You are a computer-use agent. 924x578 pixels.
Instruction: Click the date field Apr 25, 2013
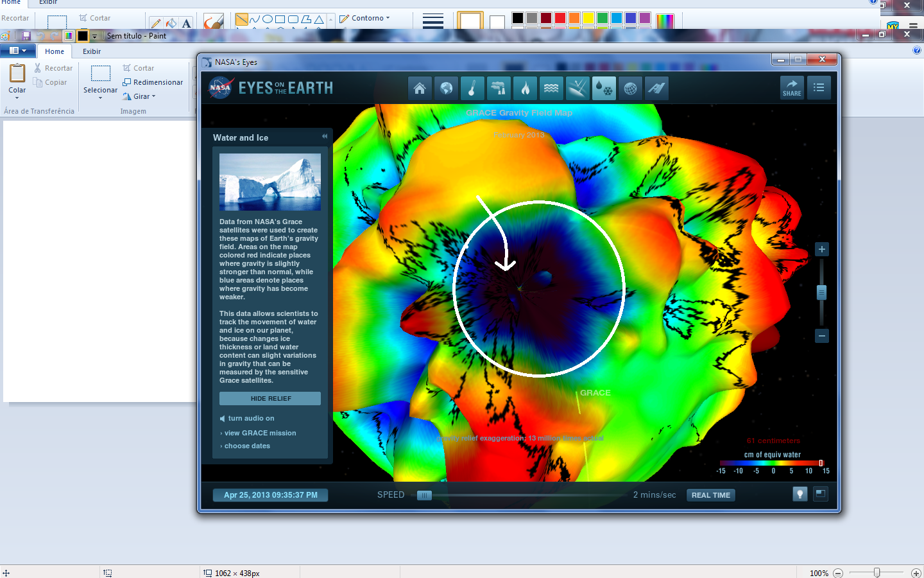270,495
